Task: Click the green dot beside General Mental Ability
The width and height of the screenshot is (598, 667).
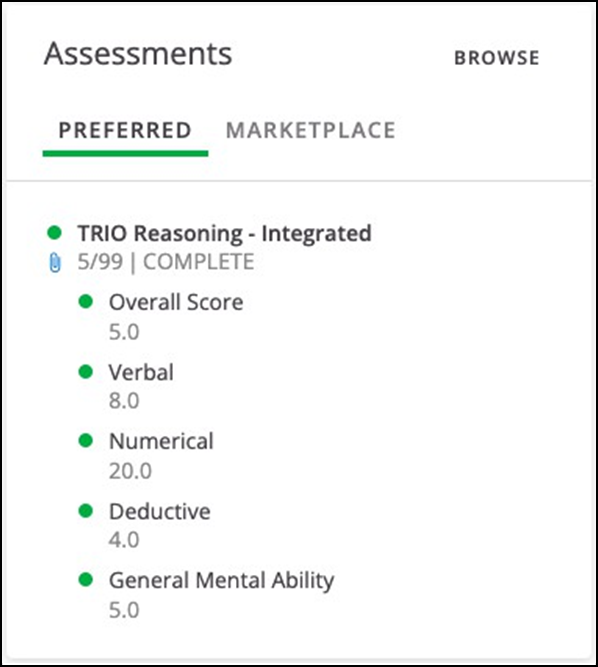Action: (86, 579)
